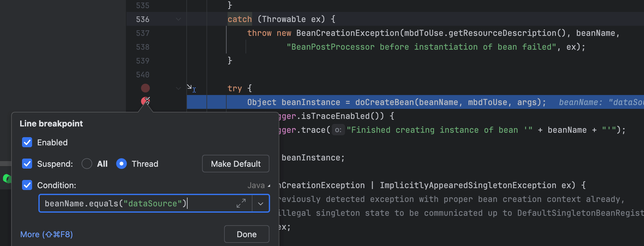Click the Line breakpoint popup title
The width and height of the screenshot is (644, 246).
click(x=51, y=124)
